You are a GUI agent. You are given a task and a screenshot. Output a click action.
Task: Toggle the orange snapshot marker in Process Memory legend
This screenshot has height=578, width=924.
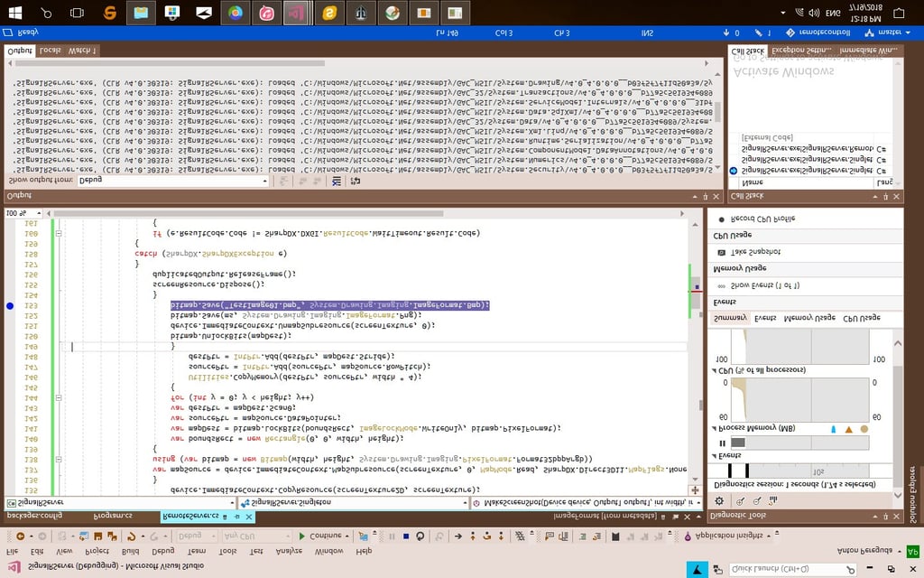coord(848,429)
